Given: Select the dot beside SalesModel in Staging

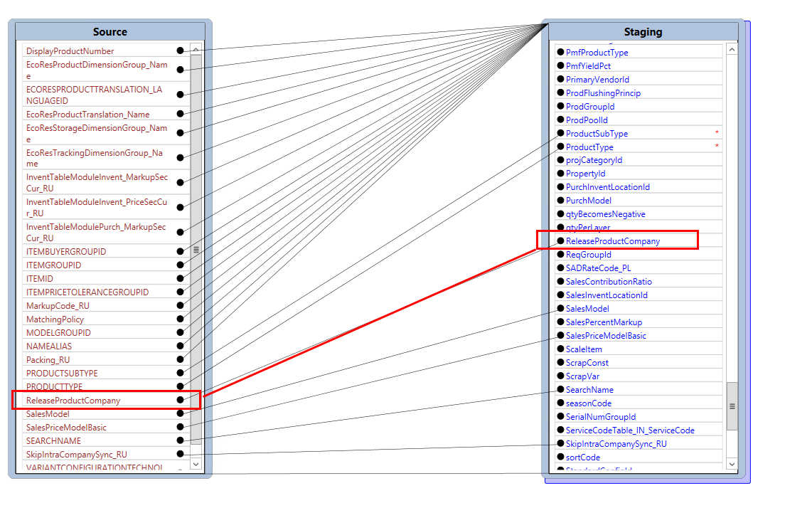Looking at the screenshot, I should point(561,309).
